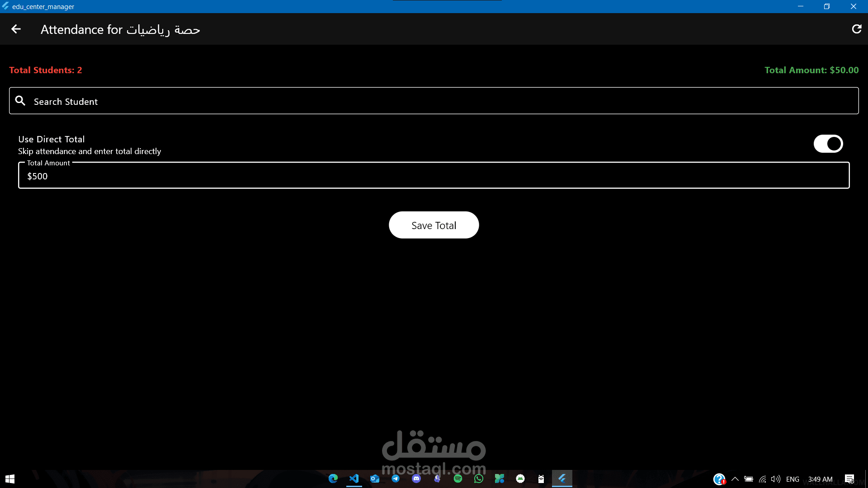Screen dimensions: 868x488
Task: Focus the Total Amount input field
Action: coord(434,176)
